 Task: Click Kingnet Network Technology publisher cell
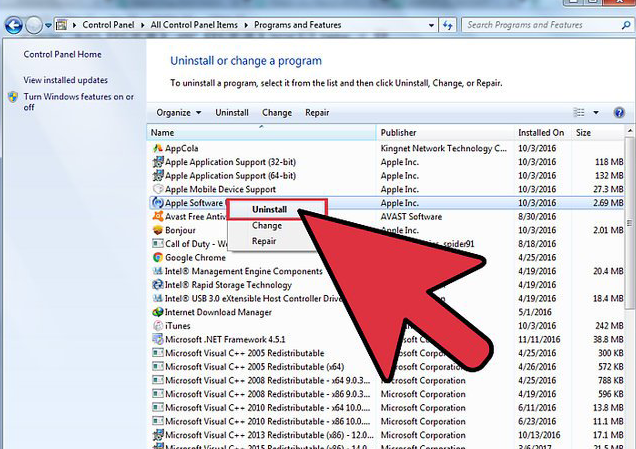tap(443, 148)
